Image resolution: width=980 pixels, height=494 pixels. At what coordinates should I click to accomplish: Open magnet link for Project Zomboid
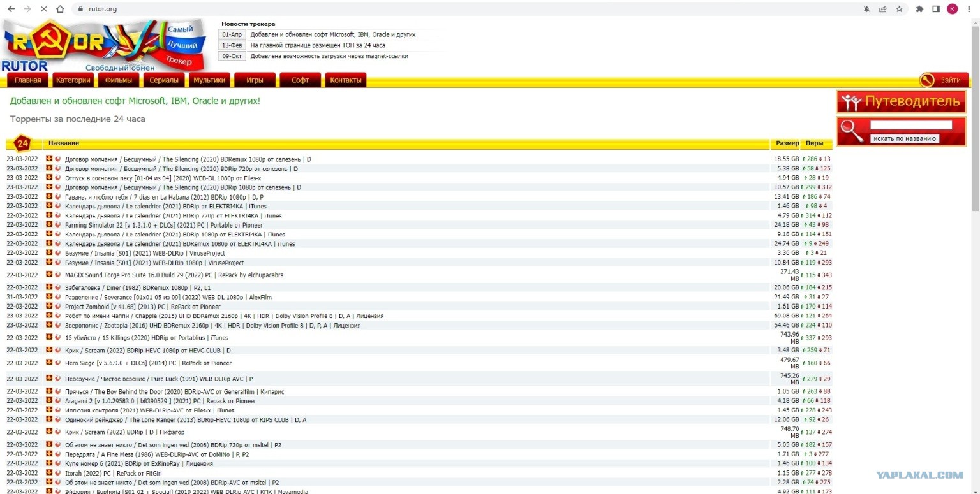pos(57,306)
